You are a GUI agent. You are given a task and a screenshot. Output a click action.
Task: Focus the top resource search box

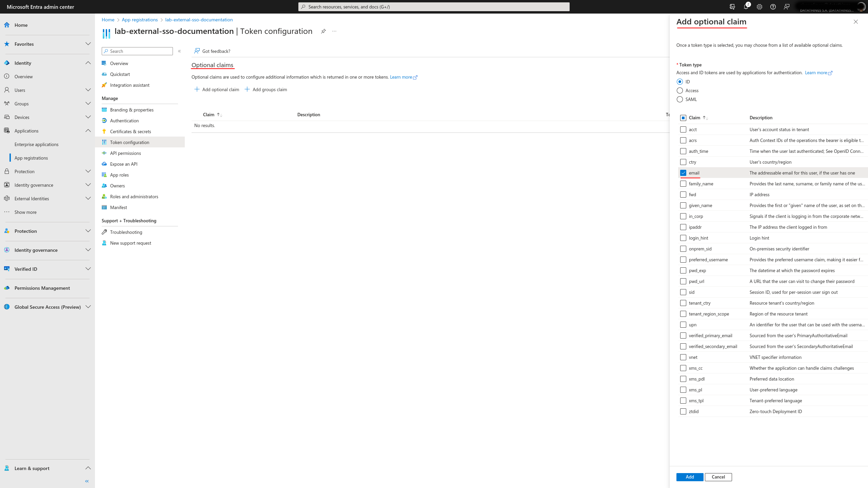tap(434, 7)
